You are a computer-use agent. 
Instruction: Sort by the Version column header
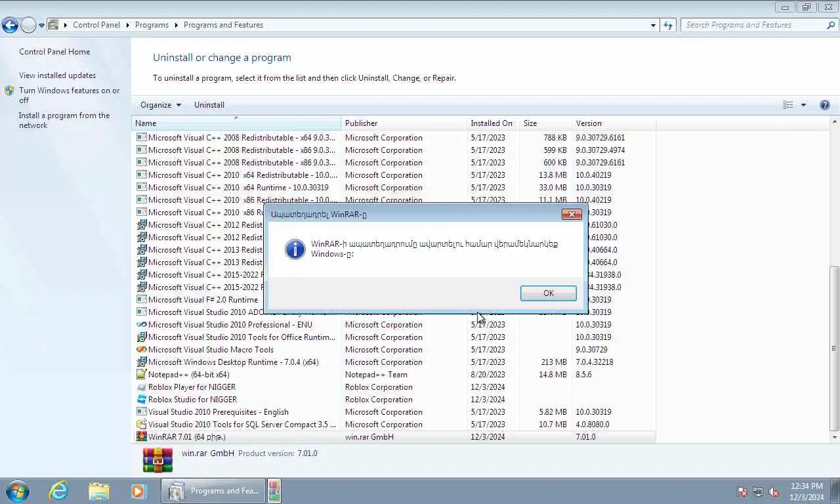pyautogui.click(x=614, y=123)
